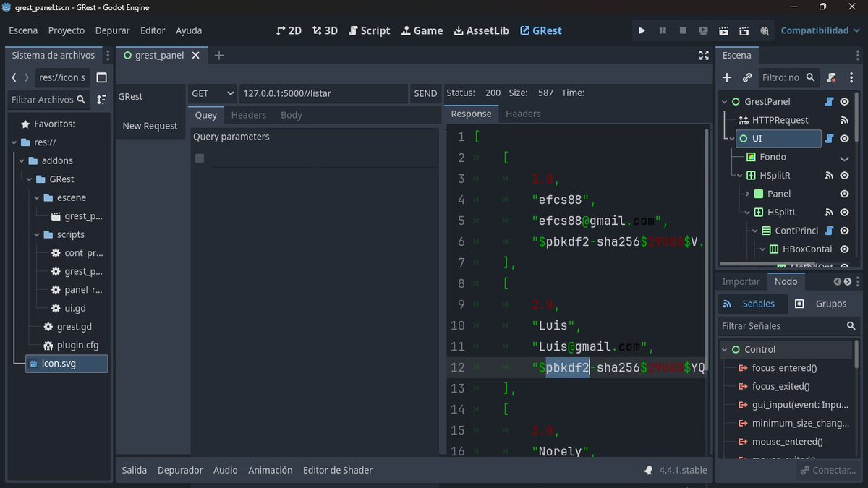
Task: Switch to Script workspace
Action: (370, 30)
